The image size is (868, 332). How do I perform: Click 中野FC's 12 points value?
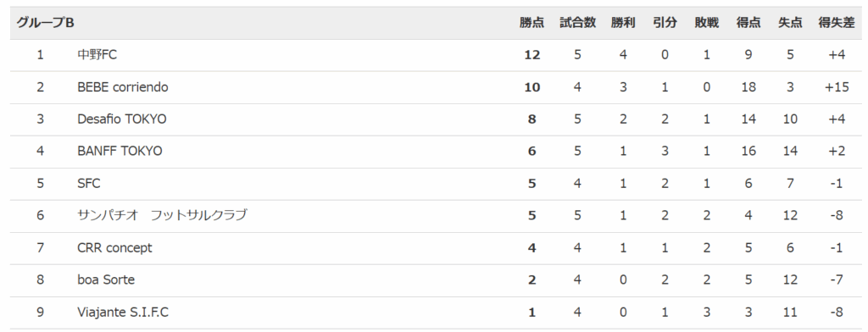pyautogui.click(x=532, y=55)
